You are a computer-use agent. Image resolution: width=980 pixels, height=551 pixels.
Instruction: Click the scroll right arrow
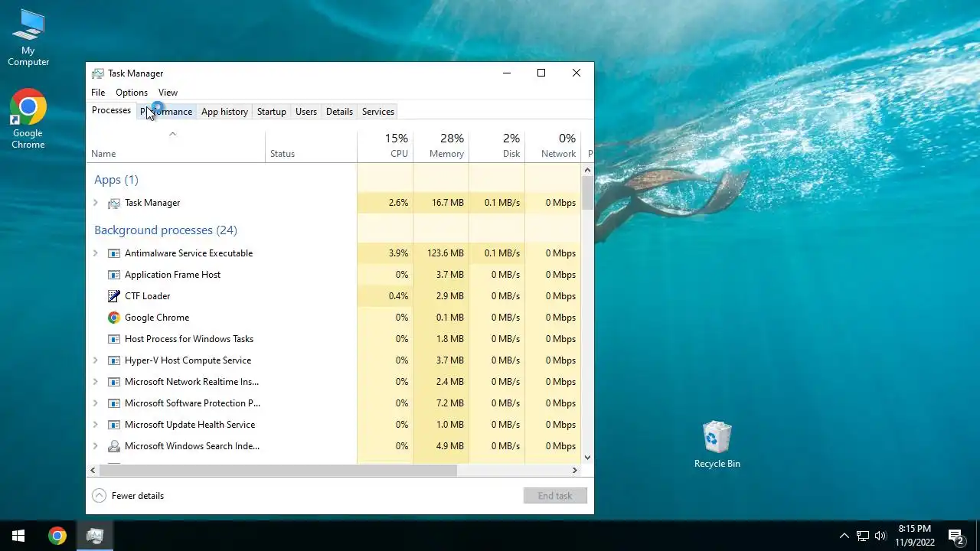click(x=575, y=471)
